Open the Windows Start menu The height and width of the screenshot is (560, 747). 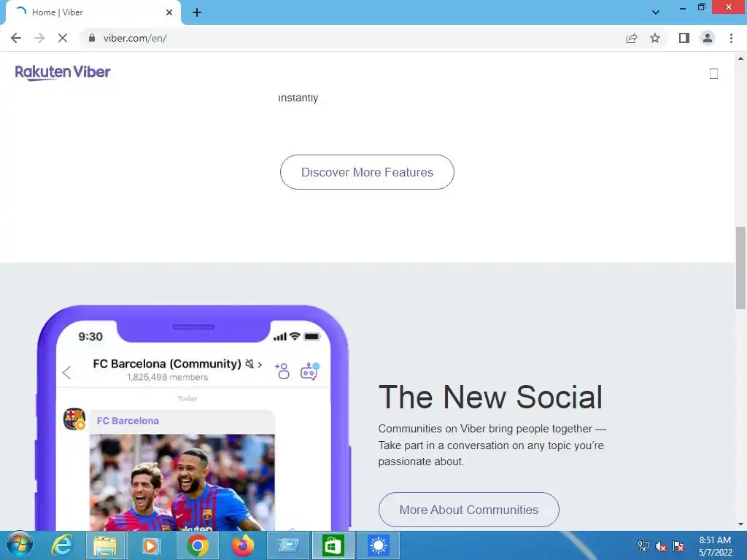pos(20,545)
